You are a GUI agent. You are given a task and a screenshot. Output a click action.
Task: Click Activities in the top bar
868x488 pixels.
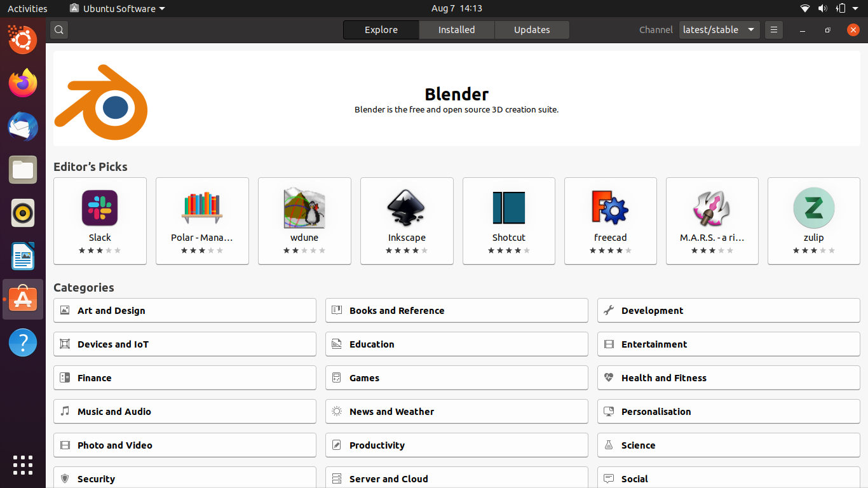point(27,8)
